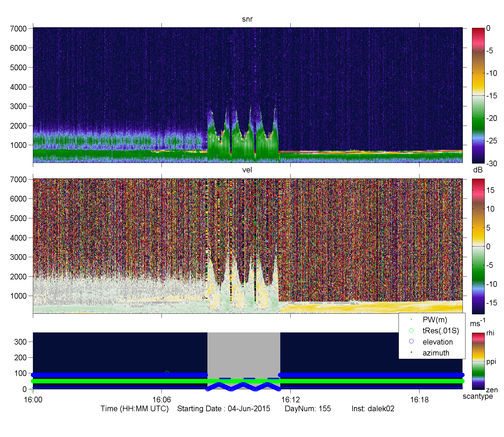The width and height of the screenshot is (504, 437).
Task: Click the snr colorbar gradient
Action: point(478,95)
